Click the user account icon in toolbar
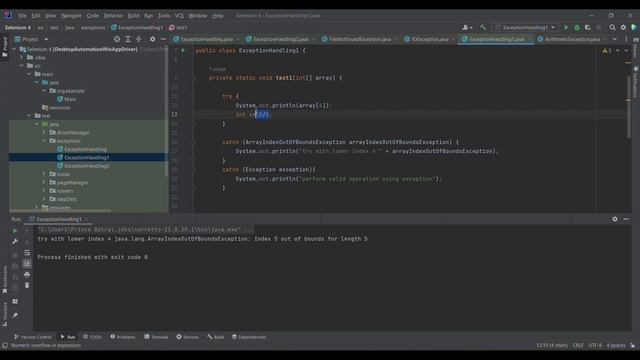The image size is (640, 360). [x=467, y=27]
